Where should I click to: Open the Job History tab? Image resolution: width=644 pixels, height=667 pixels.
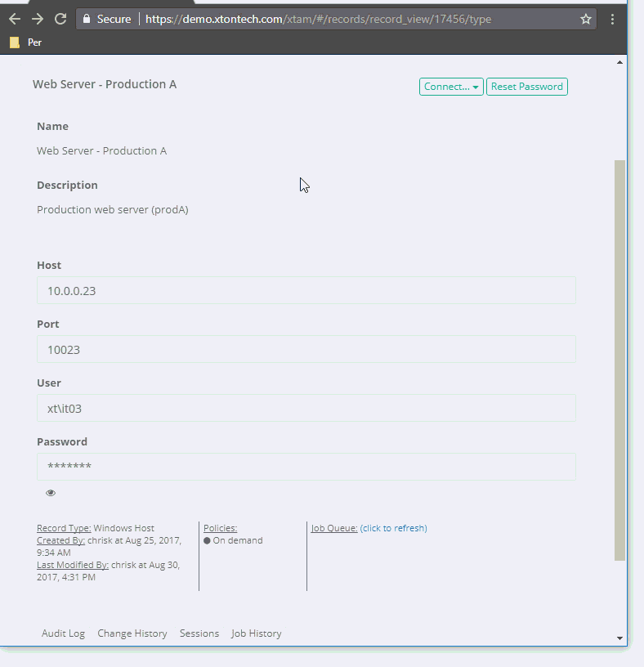tap(256, 633)
